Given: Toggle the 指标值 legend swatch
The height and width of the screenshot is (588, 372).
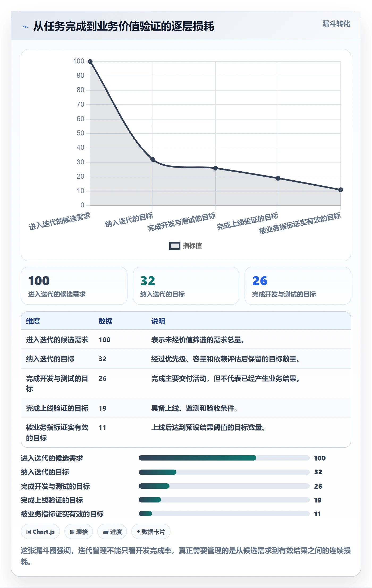Looking at the screenshot, I should [x=175, y=246].
